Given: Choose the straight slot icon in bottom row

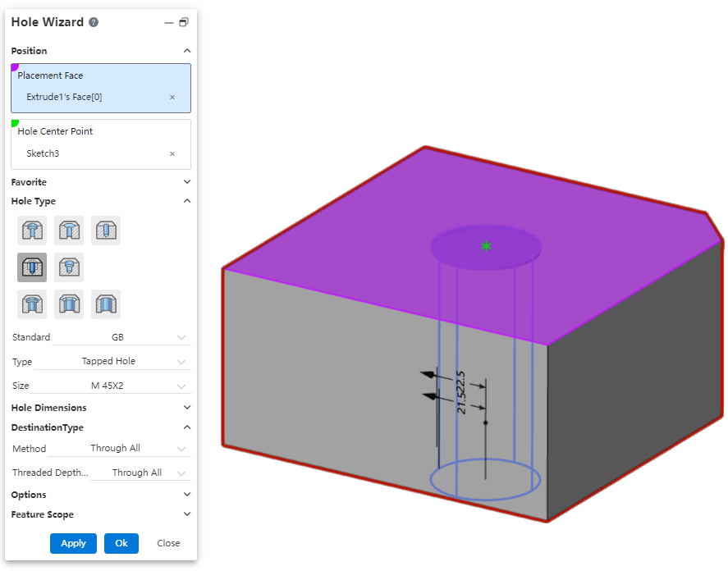Looking at the screenshot, I should [x=106, y=304].
